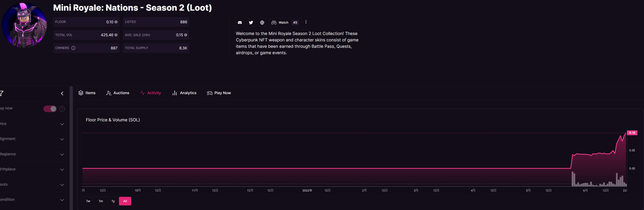Screen dimensions: 644x210
Task: Click the Floor Price & Volume (SOL) title
Action: click(113, 120)
